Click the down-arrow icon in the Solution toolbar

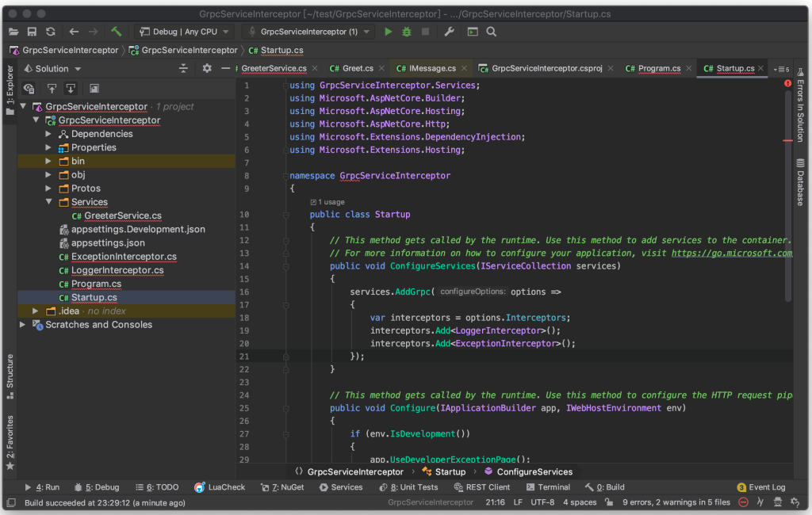71,89
